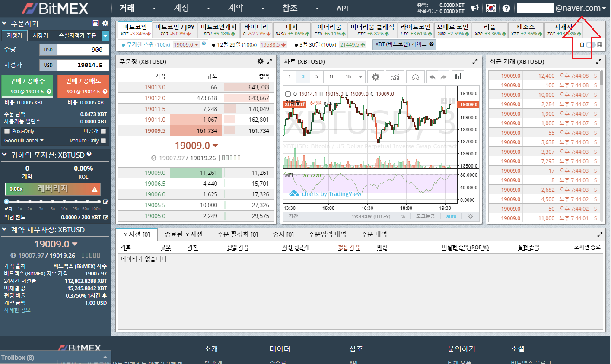Viewport: 611px width, 364px height.
Task: Collapse the contract details (계약 세부사항) section
Action: 4,230
